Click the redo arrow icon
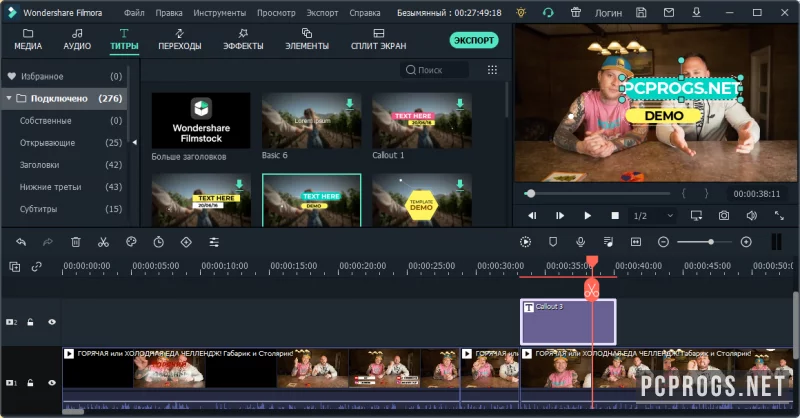The height and width of the screenshot is (418, 800). pos(48,242)
